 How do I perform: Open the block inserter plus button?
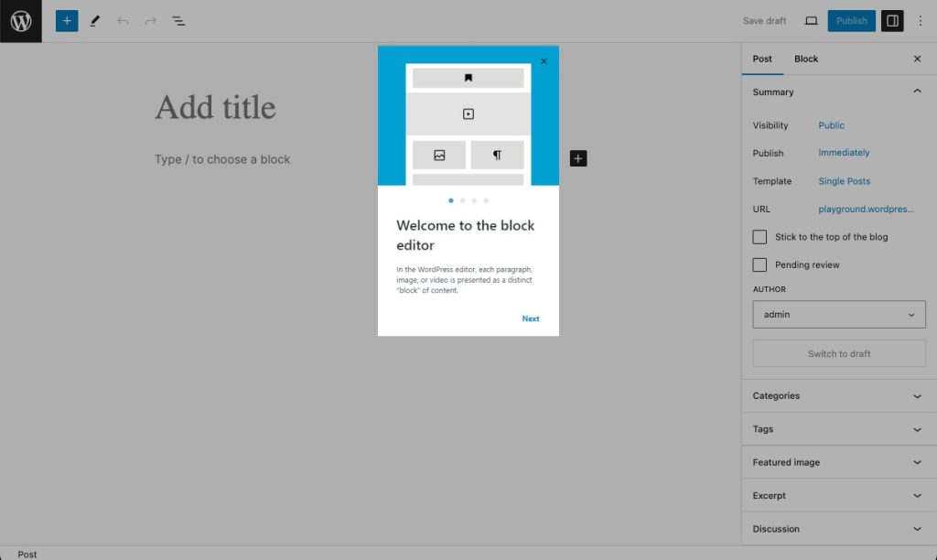(x=67, y=21)
